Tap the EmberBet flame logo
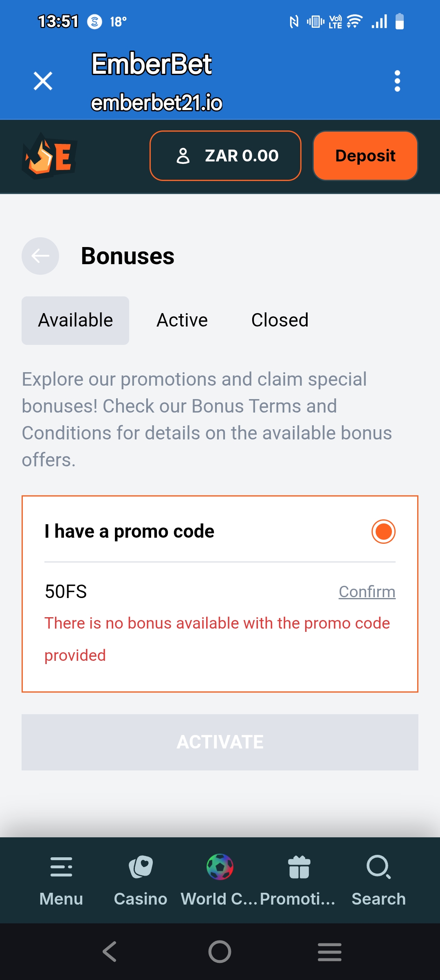Viewport: 440px width, 980px height. [x=49, y=156]
